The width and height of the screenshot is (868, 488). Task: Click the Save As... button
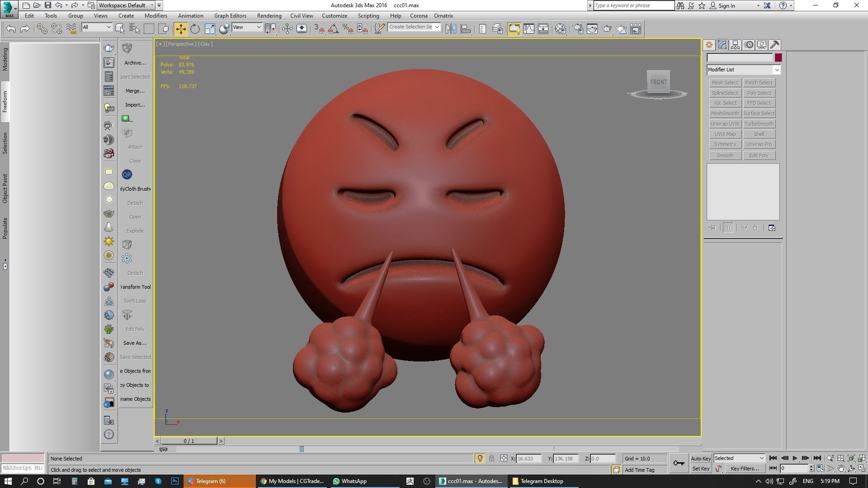135,343
